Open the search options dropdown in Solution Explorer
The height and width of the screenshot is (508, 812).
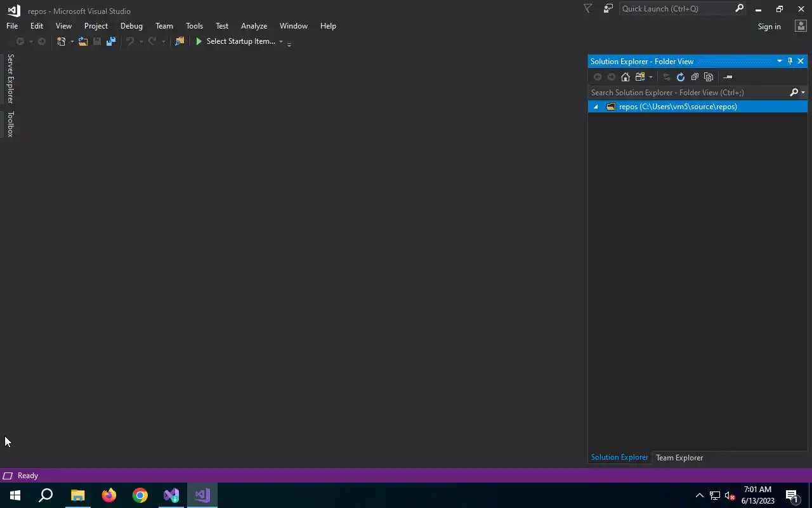click(x=803, y=93)
